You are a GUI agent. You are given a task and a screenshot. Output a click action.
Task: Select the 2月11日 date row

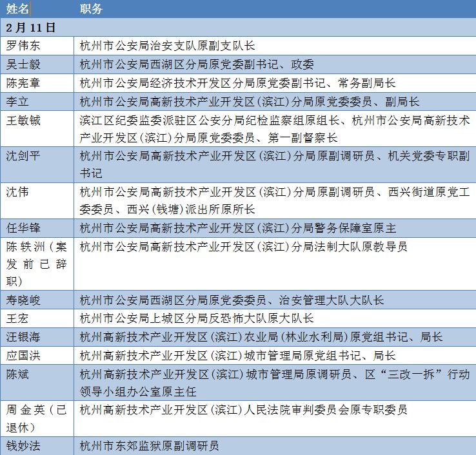click(238, 28)
